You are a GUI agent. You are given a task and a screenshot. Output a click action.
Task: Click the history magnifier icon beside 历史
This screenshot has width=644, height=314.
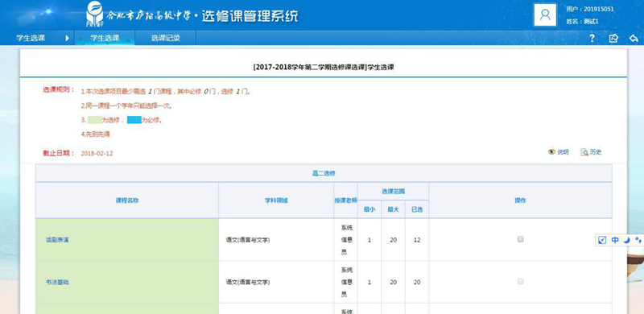pyautogui.click(x=584, y=152)
